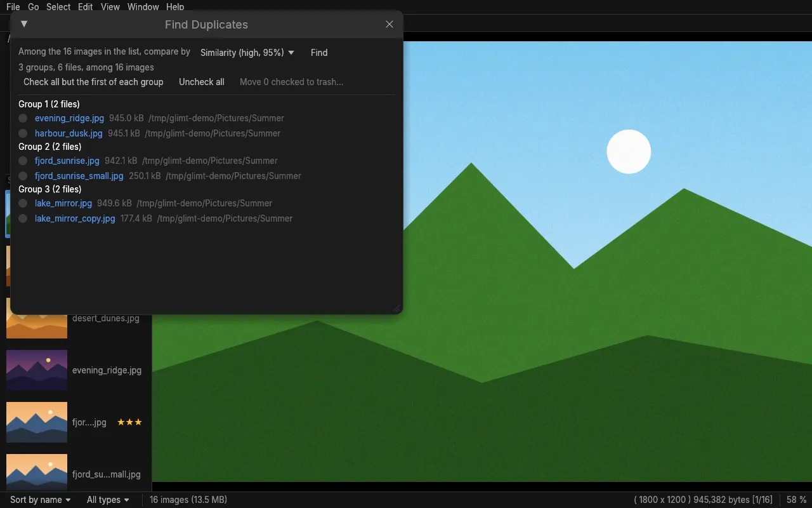The image size is (812, 508).
Task: Click the three-star rating on fjord thumbnail
Action: click(129, 422)
